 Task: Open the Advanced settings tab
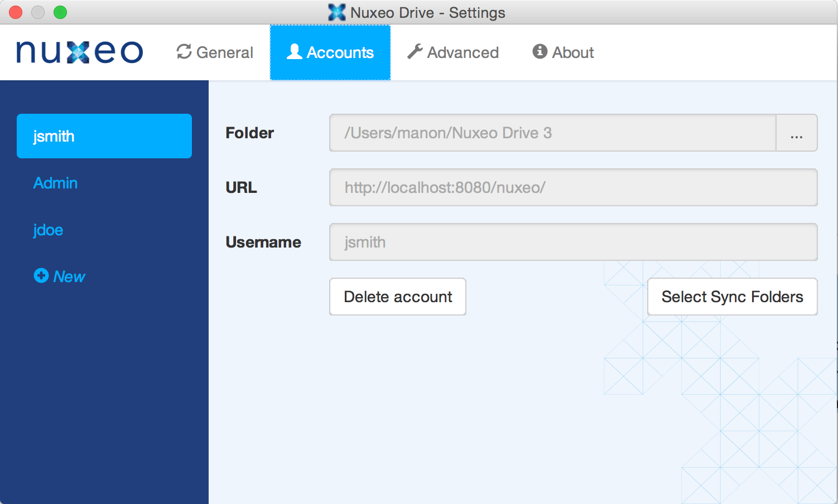(x=453, y=52)
